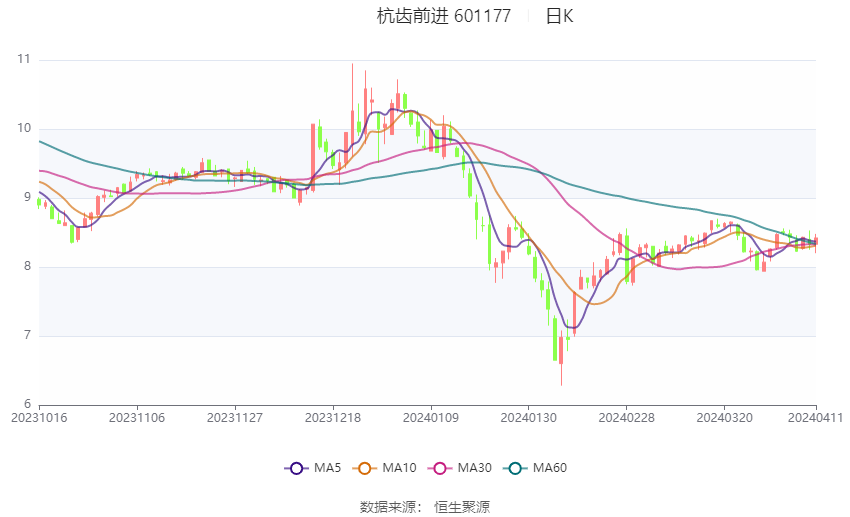Hide the MA30 line via its label

click(x=474, y=468)
